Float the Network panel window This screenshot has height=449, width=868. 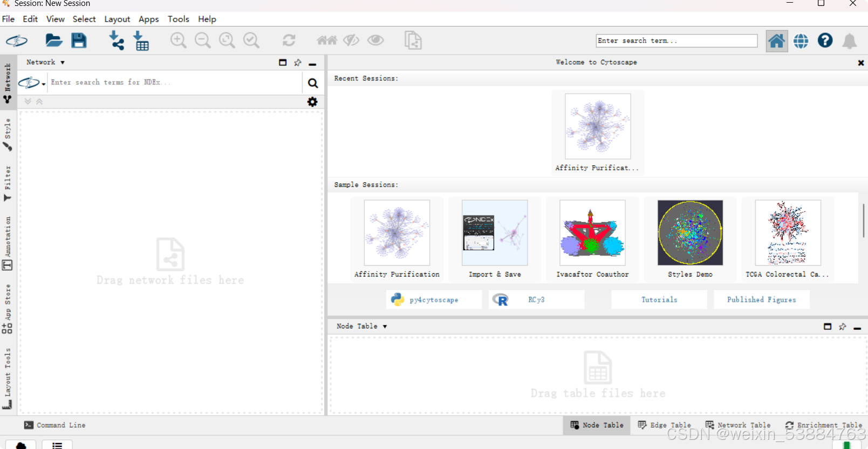[x=283, y=63]
